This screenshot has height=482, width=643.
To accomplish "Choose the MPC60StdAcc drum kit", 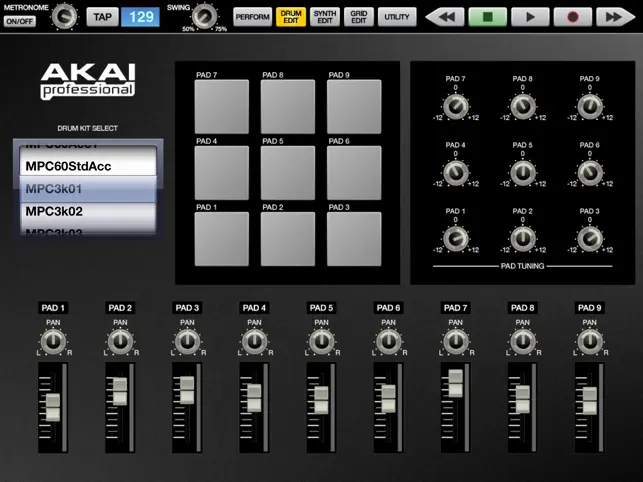I will pyautogui.click(x=88, y=166).
